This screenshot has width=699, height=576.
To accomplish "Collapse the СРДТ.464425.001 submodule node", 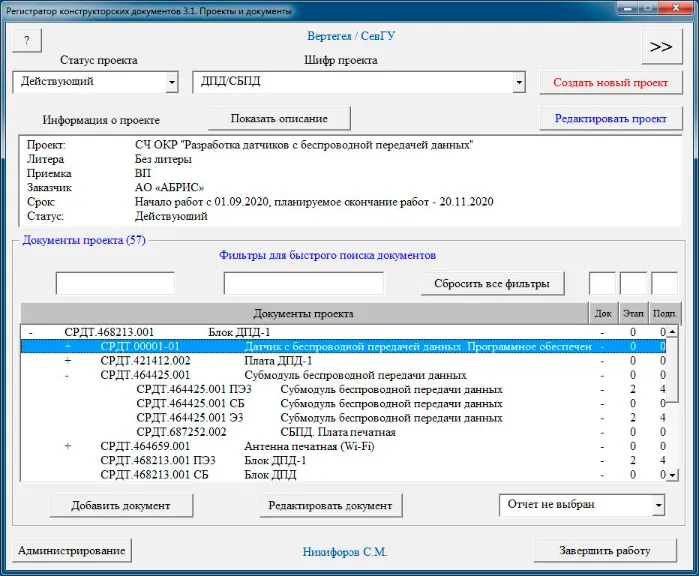I will (x=67, y=375).
